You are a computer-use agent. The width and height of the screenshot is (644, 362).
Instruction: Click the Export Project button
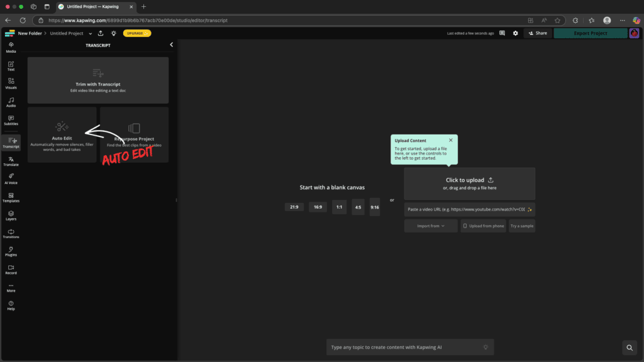pos(590,33)
